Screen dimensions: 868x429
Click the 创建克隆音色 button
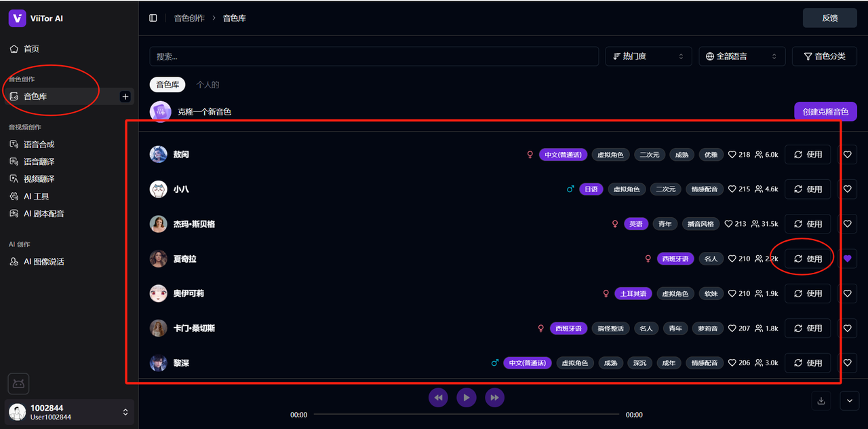[x=825, y=111]
